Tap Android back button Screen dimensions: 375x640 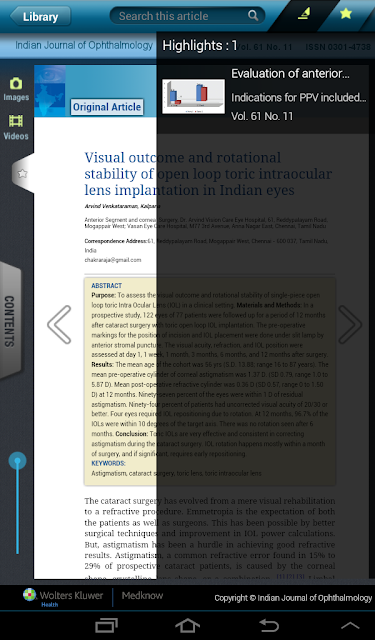coord(269,625)
